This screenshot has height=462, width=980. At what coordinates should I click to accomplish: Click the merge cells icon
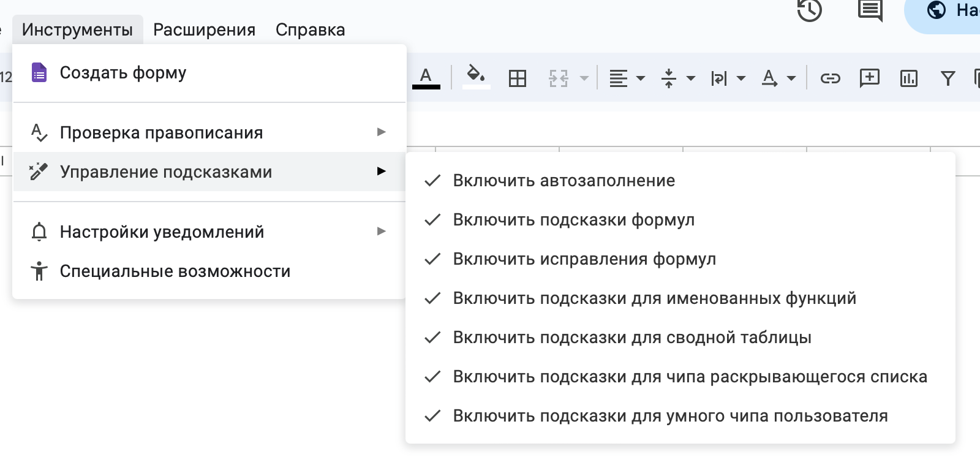coord(559,78)
